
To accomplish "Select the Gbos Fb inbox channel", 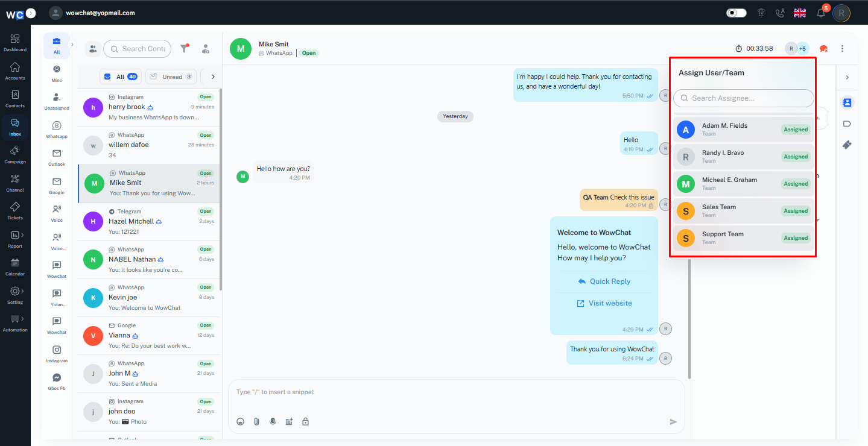I will click(57, 381).
